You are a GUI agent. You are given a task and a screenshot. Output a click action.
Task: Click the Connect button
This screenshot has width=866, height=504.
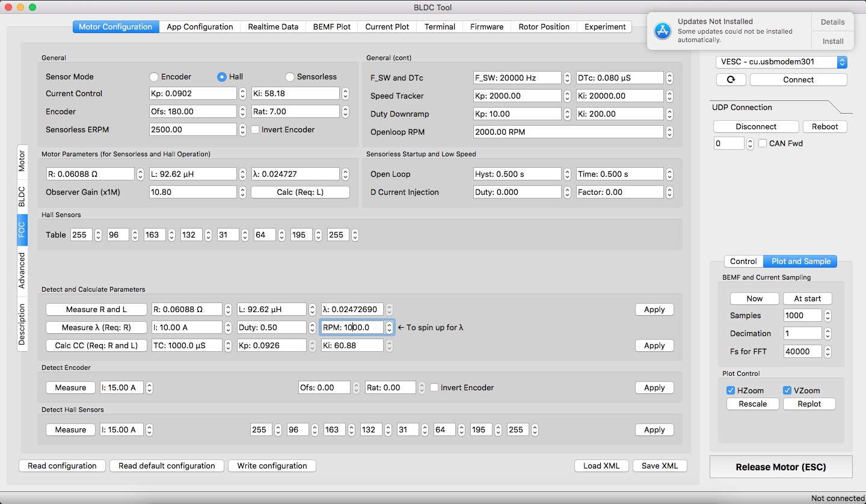pos(799,79)
